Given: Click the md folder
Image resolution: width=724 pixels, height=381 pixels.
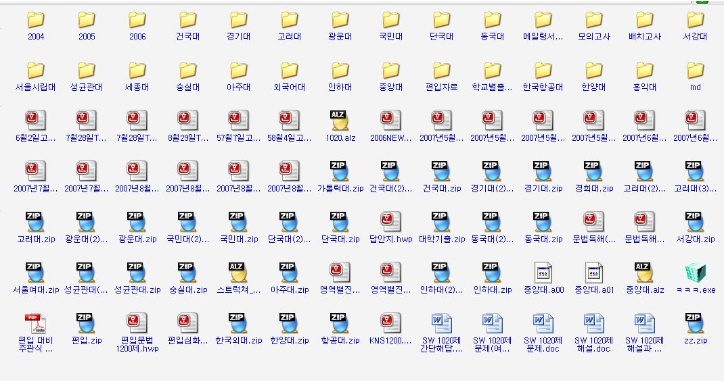Looking at the screenshot, I should (695, 77).
